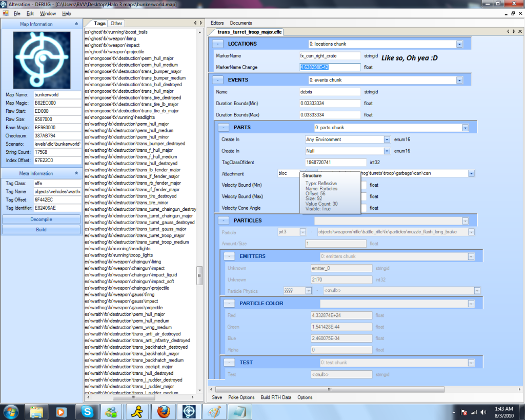
Task: Open parts chunk dropdown
Action: 465,128
